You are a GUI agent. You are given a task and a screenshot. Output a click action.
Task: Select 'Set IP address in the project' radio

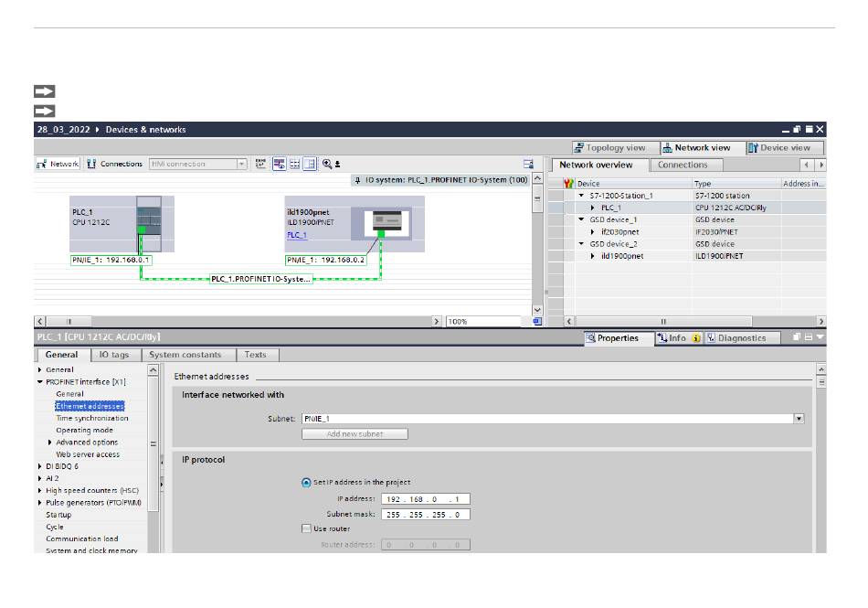tap(305, 483)
